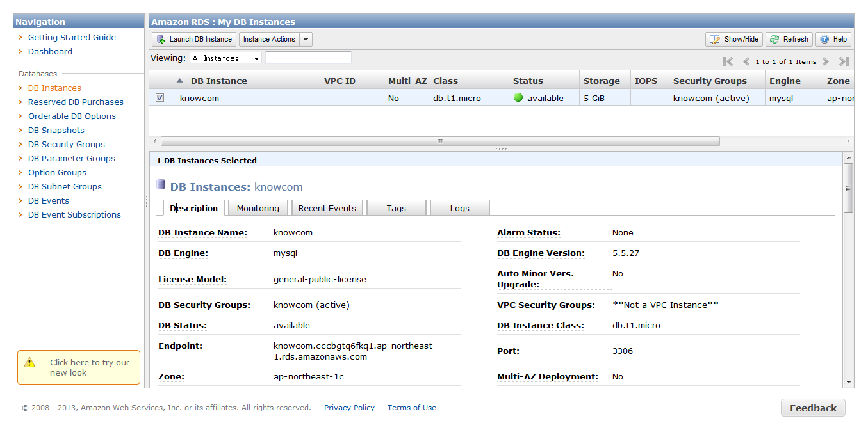Click the Port value '3306'
Image resolution: width=868 pixels, height=423 pixels.
point(623,351)
